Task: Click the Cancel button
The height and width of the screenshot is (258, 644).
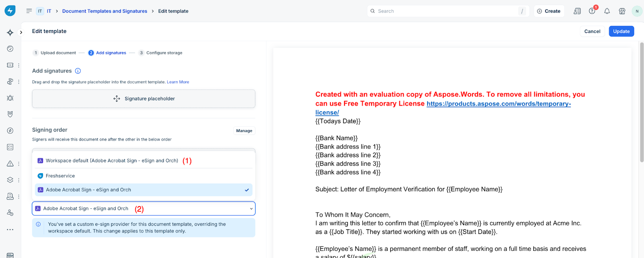Action: (x=592, y=31)
